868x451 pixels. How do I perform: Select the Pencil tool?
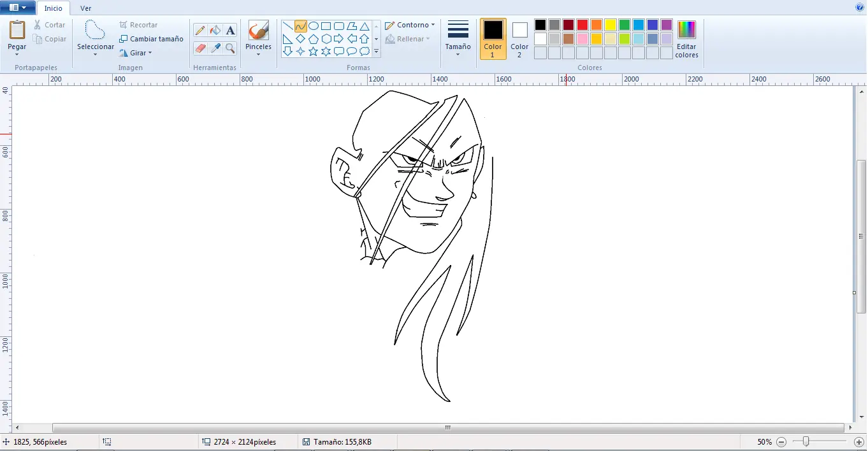click(200, 31)
